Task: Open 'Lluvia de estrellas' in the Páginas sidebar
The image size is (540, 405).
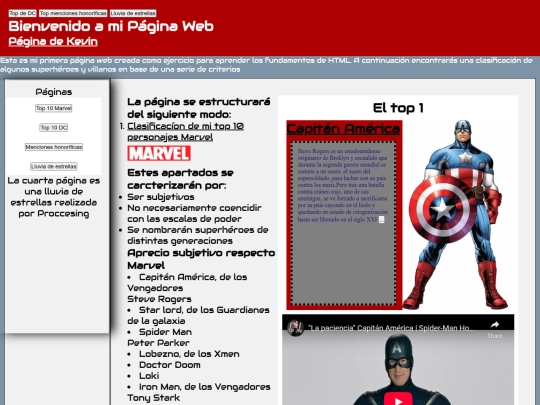Action: (54, 166)
